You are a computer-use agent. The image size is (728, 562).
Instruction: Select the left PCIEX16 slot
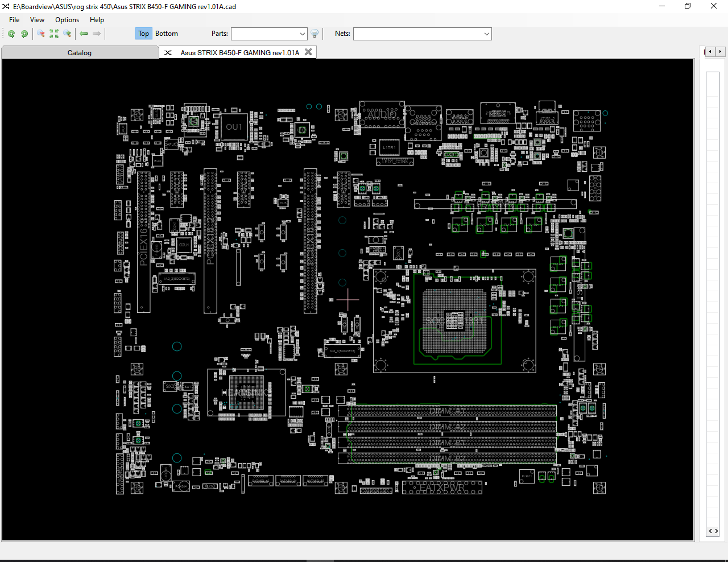tap(143, 242)
